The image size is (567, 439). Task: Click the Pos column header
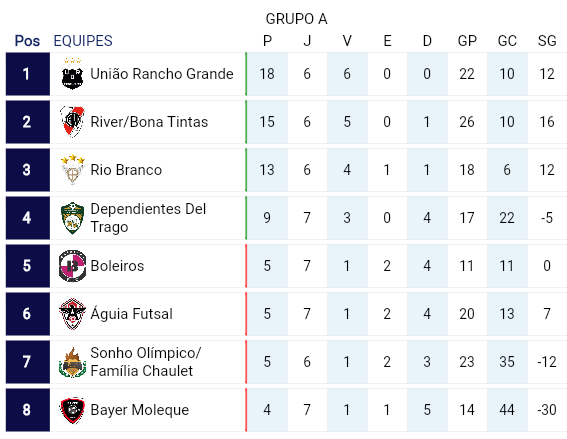[x=27, y=41]
